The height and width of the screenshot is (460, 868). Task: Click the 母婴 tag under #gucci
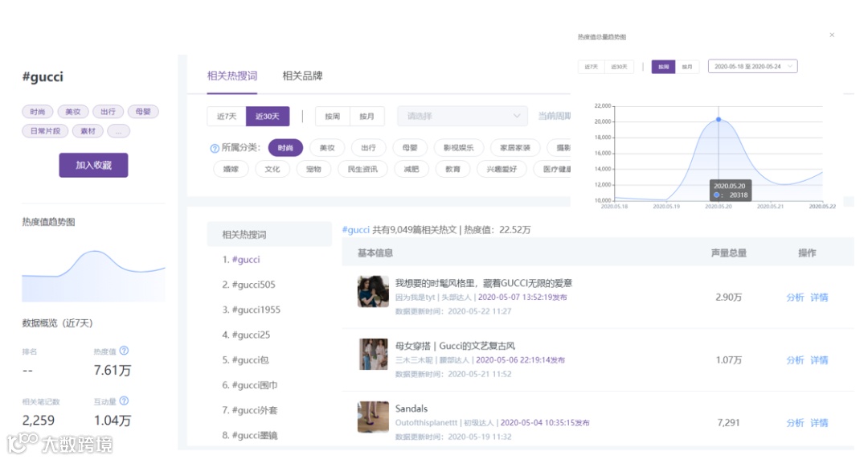143,112
